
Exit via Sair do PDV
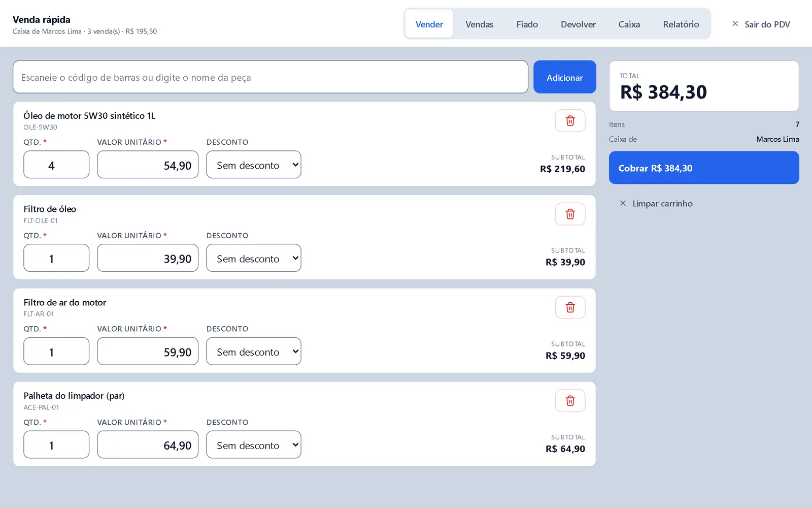[761, 24]
